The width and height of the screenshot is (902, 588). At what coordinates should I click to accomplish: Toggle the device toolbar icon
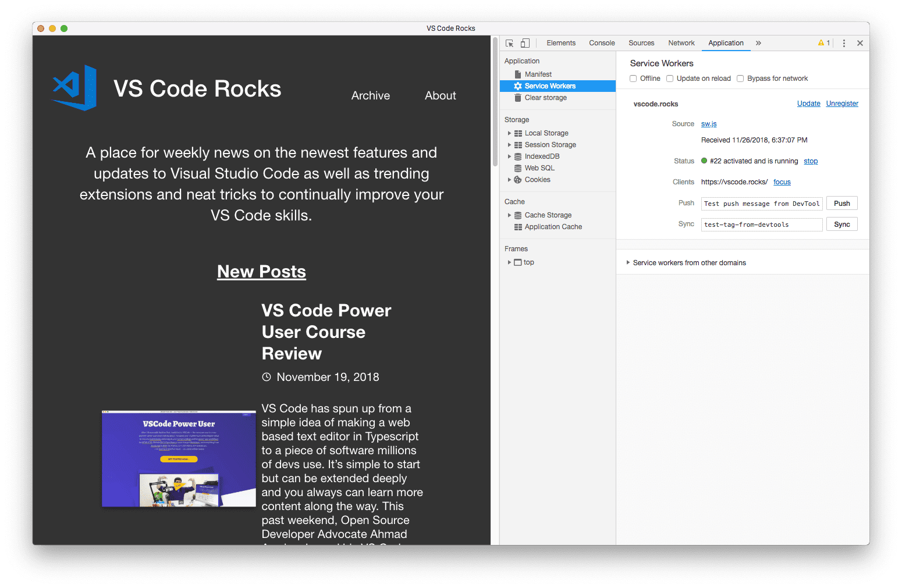tap(525, 43)
